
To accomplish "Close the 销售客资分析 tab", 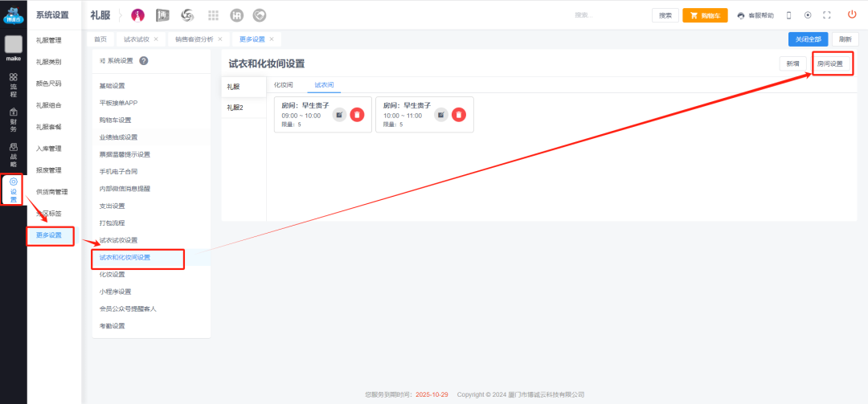I will tap(219, 39).
